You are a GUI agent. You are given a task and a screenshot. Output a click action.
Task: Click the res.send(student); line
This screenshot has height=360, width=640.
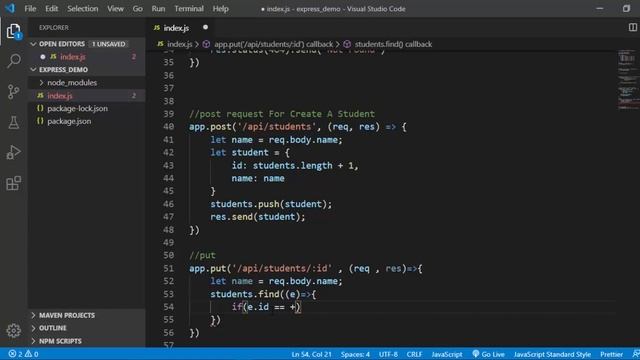[258, 217]
